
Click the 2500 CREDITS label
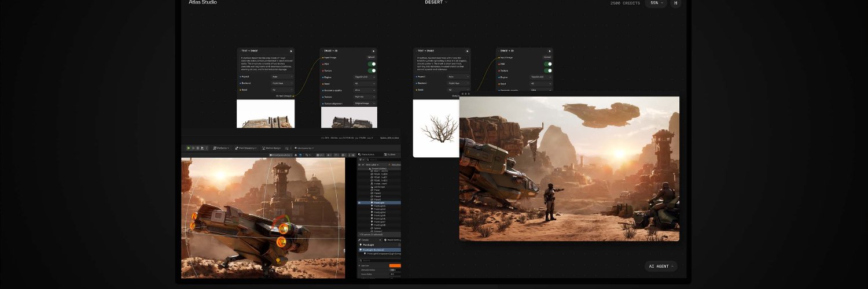click(x=625, y=3)
